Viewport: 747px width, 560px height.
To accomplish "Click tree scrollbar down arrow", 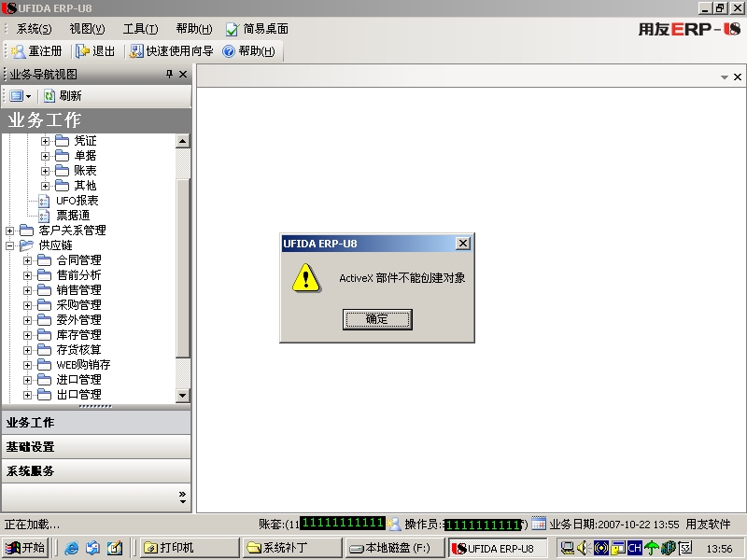I will (183, 395).
